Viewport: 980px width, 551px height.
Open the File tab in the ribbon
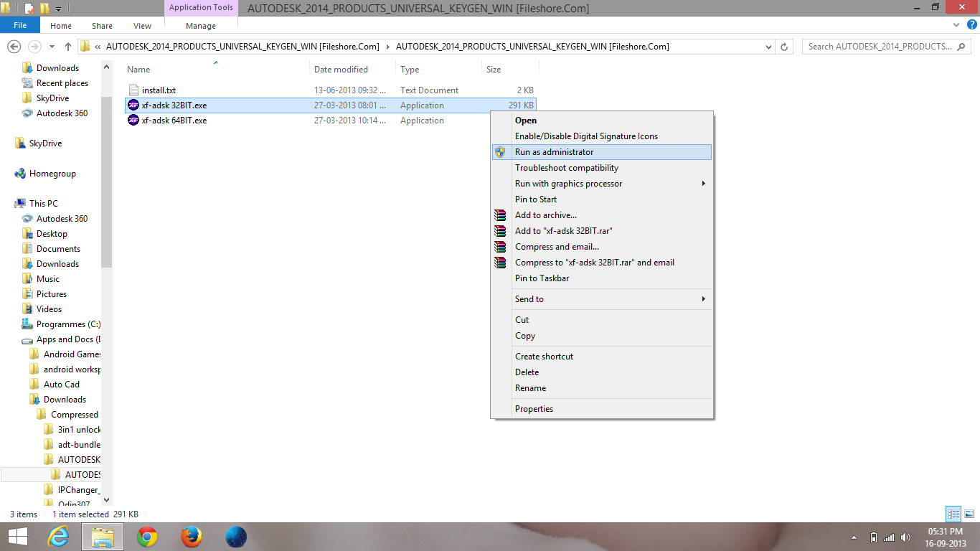pos(20,25)
